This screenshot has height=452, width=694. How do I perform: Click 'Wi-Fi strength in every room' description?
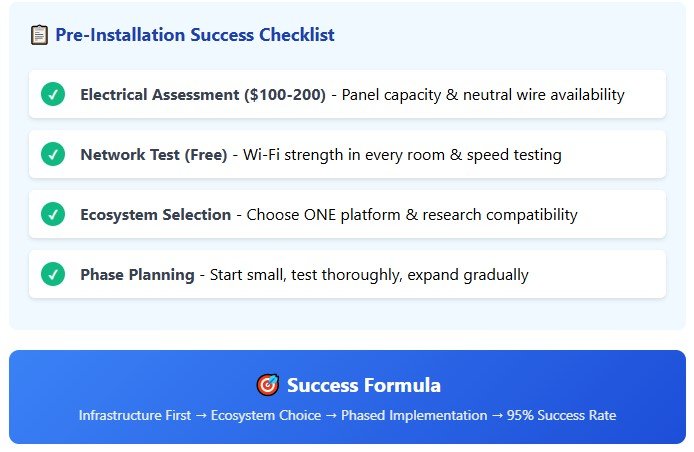click(344, 155)
